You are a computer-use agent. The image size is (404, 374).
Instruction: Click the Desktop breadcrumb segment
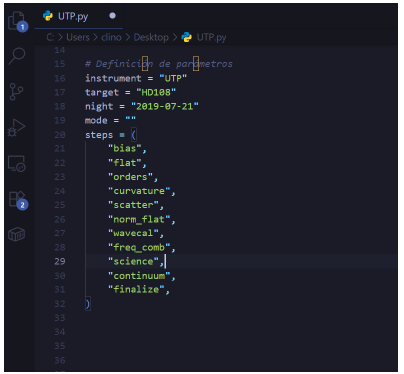151,37
